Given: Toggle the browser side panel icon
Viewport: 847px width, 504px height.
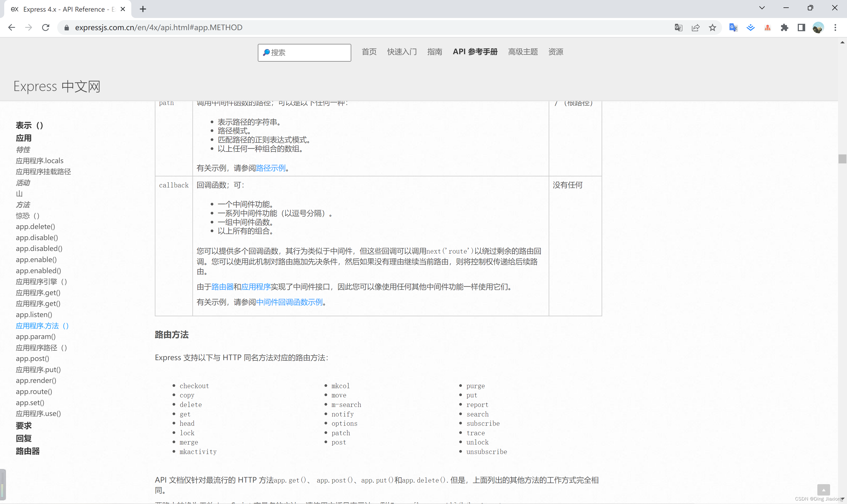Looking at the screenshot, I should pyautogui.click(x=801, y=28).
